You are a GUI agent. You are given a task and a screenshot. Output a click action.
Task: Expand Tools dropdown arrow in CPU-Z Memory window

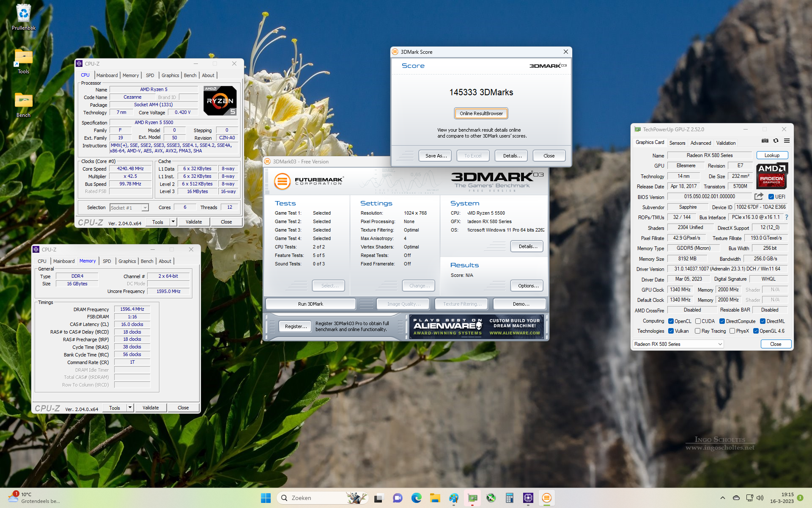(130, 408)
